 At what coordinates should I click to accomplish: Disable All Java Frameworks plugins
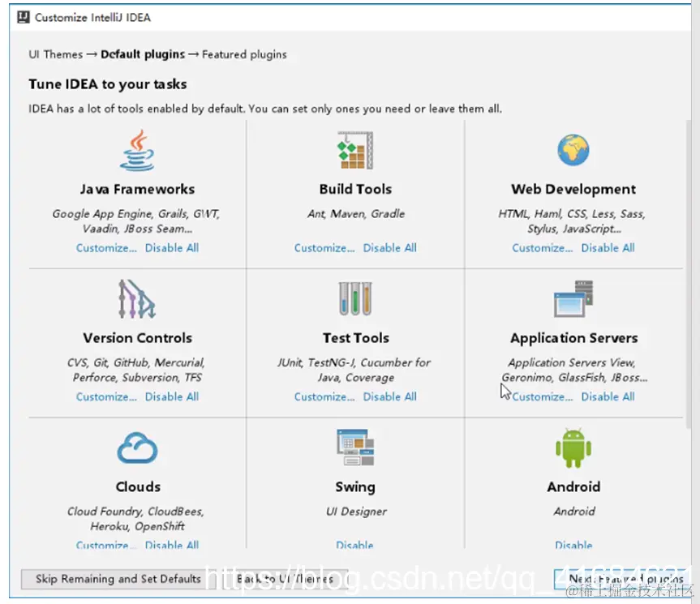[172, 248]
